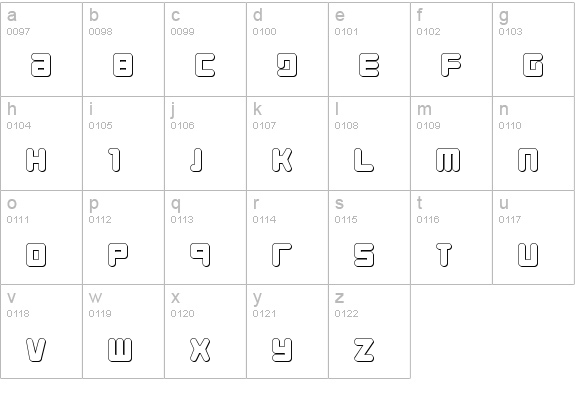
Task: Open the h glyph cell 0104
Action: (41, 143)
